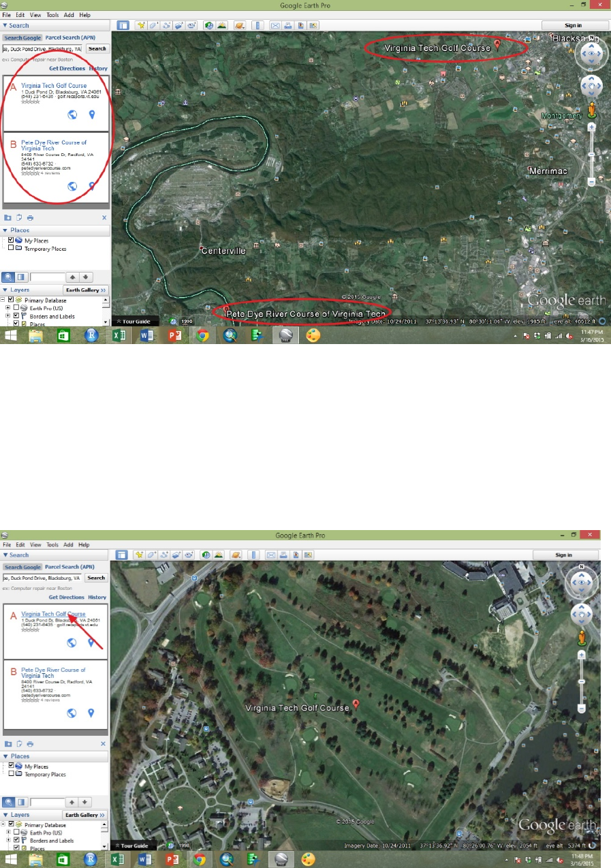This screenshot has height=868, width=611.
Task: Click pin icon under Pete Dye result, top window
Action: point(91,186)
